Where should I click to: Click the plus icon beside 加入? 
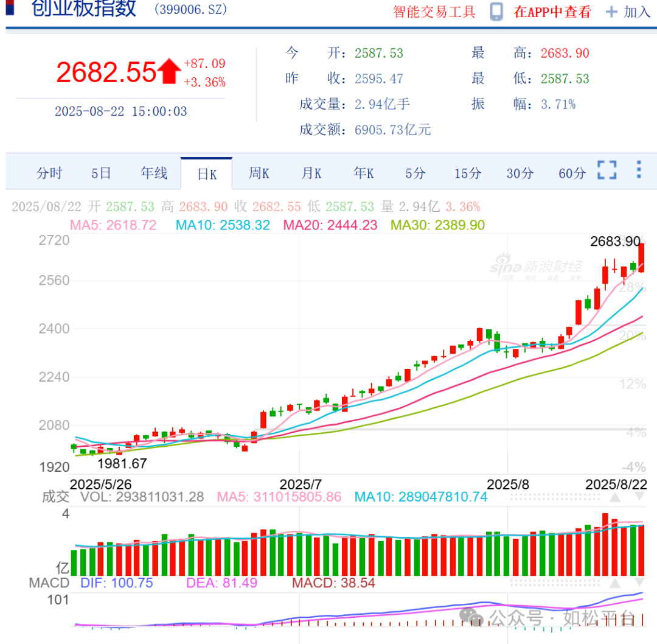[x=611, y=12]
